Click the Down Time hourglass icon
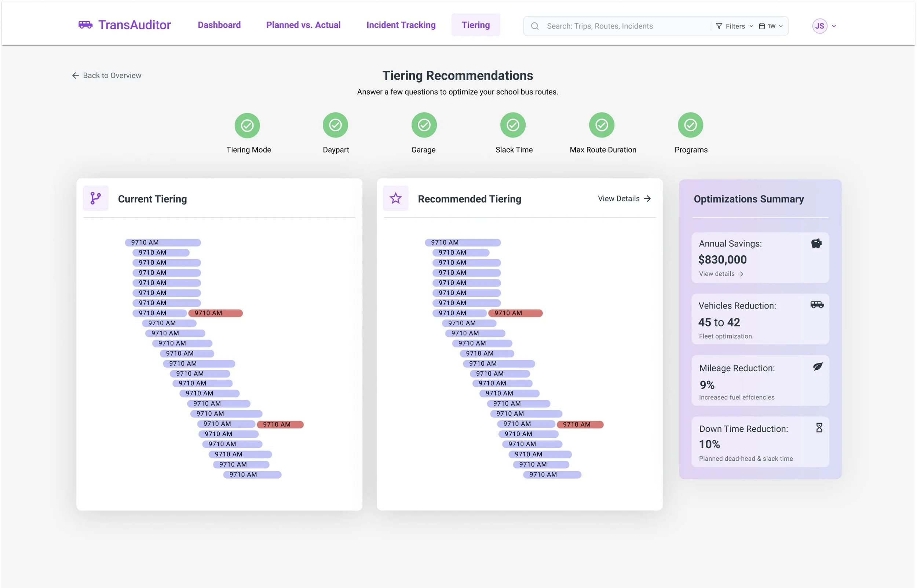The image size is (917, 588). click(819, 428)
